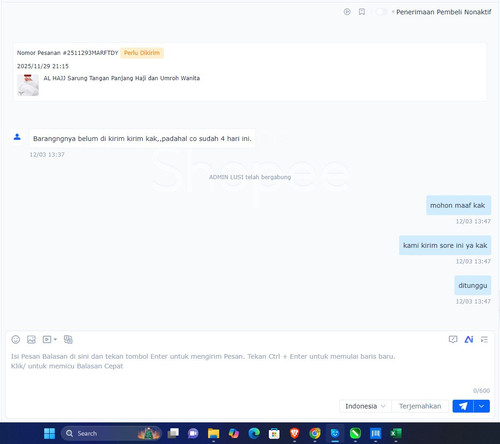Viewport: 500px width, 444px height.
Task: Select the buyer message about unshipped goods
Action: 142,138
